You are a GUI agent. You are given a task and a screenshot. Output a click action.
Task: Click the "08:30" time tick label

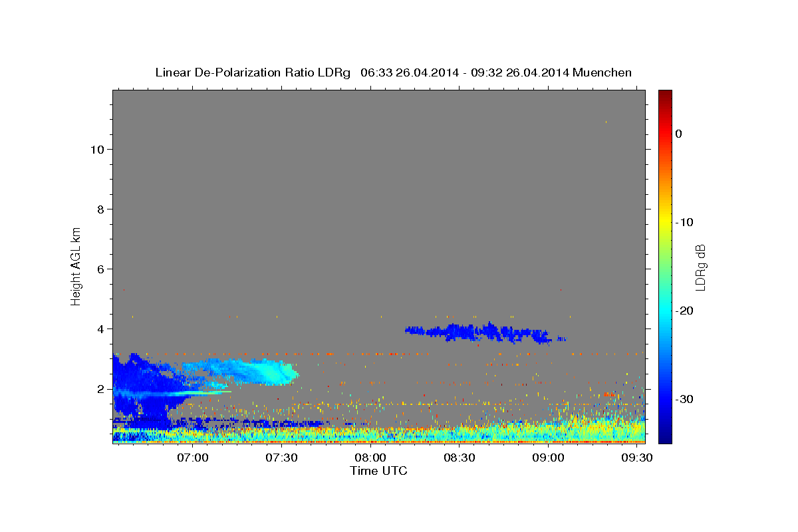tap(459, 458)
